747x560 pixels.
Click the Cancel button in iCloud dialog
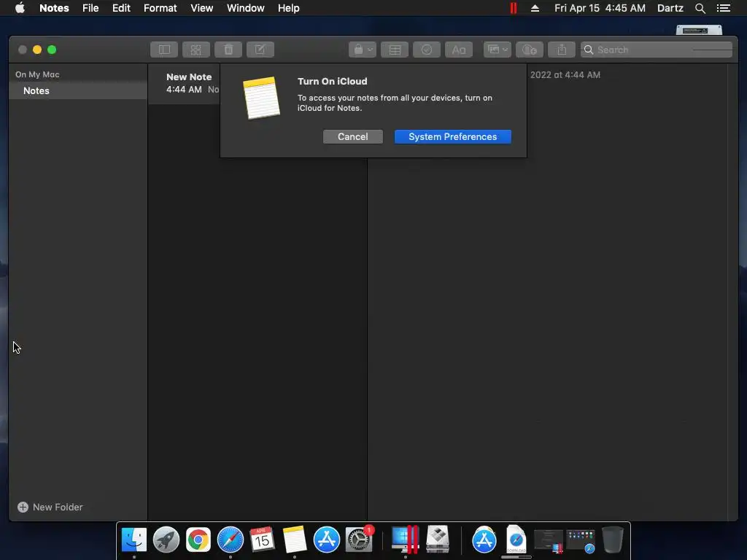tap(352, 136)
